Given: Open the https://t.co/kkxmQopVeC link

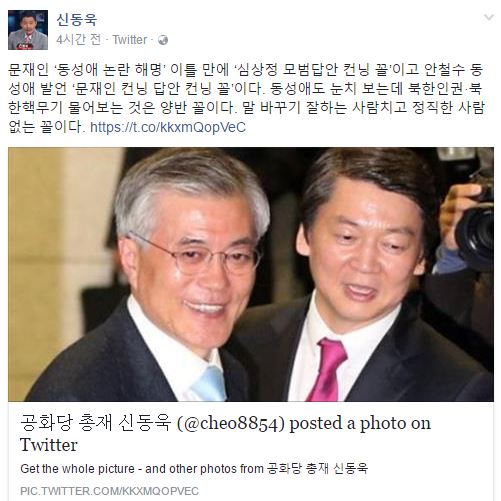Looking at the screenshot, I should (x=168, y=127).
